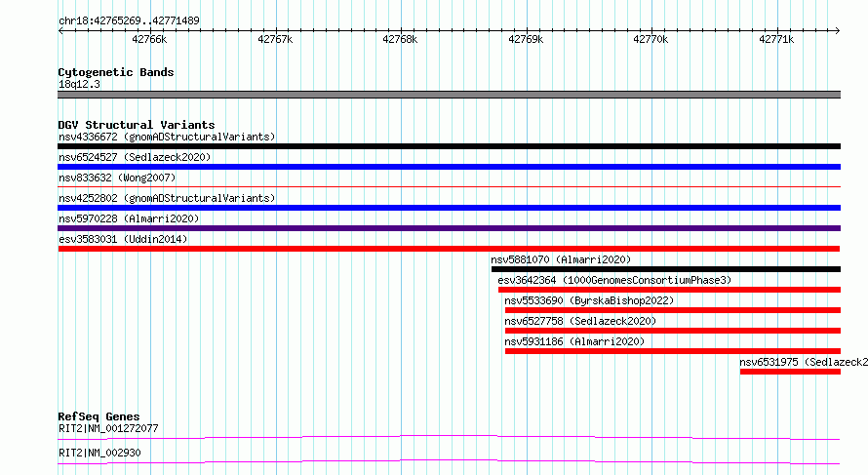The height and width of the screenshot is (475, 868).
Task: Select the blue nsv4252802 variant bar
Action: click(x=449, y=208)
